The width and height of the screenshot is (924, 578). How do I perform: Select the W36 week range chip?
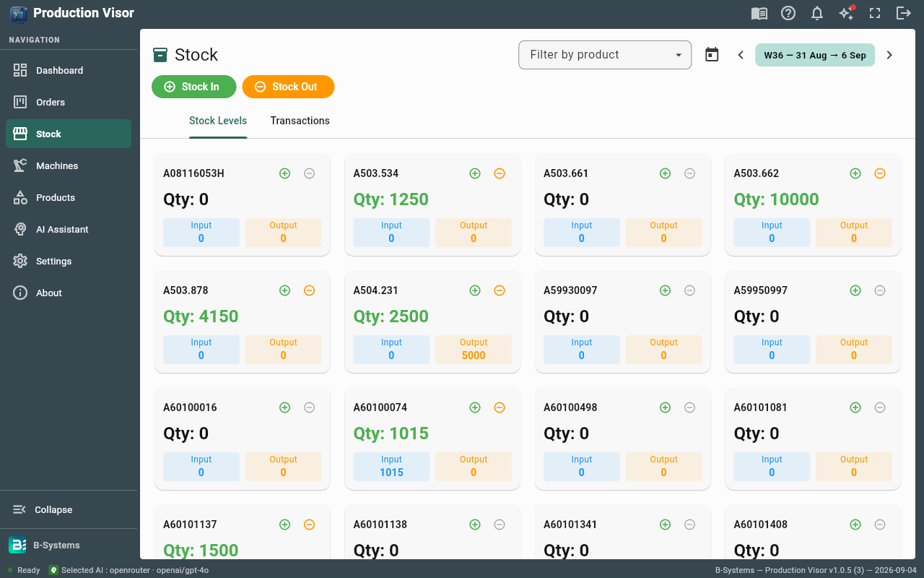coord(815,55)
